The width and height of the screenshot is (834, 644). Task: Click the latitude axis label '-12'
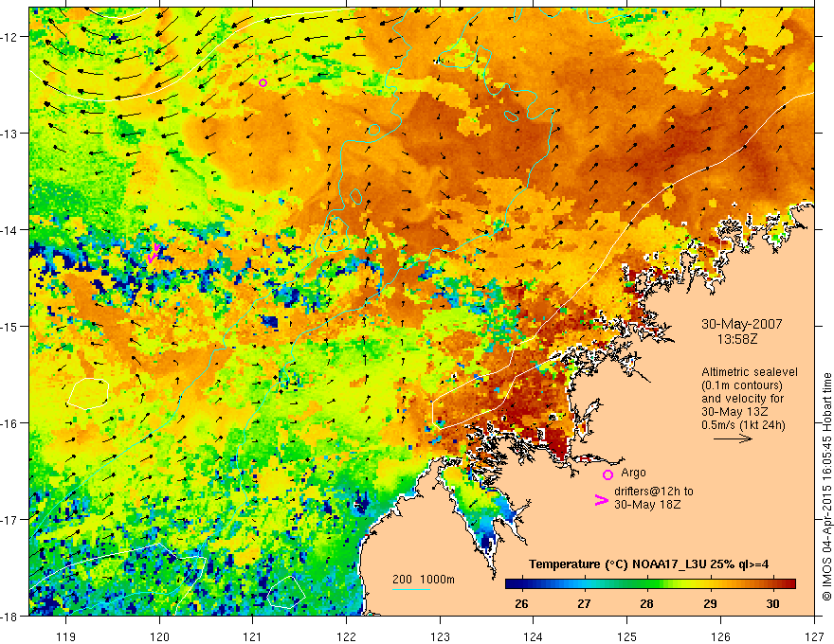pos(9,37)
